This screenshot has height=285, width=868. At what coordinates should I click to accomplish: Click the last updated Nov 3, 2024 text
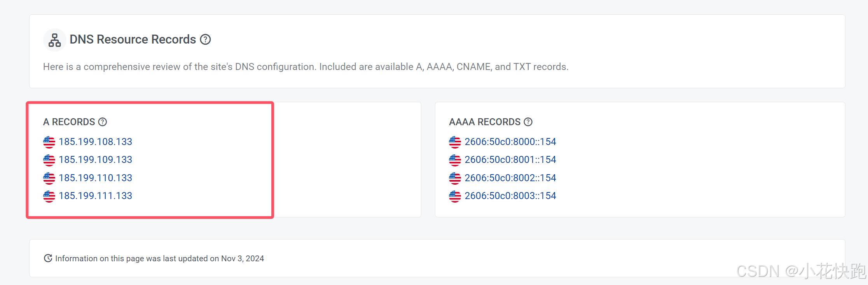159,258
